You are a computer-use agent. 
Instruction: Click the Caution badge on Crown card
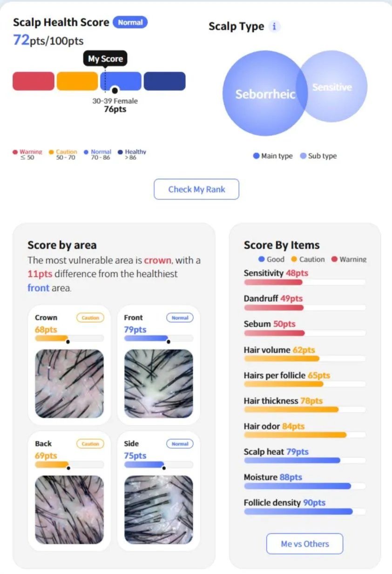pos(90,318)
